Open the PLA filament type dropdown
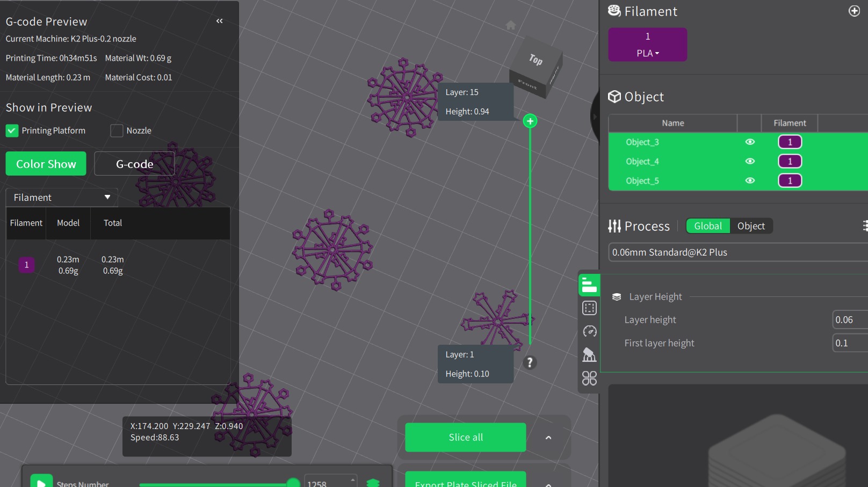The width and height of the screenshot is (868, 487). tap(647, 53)
